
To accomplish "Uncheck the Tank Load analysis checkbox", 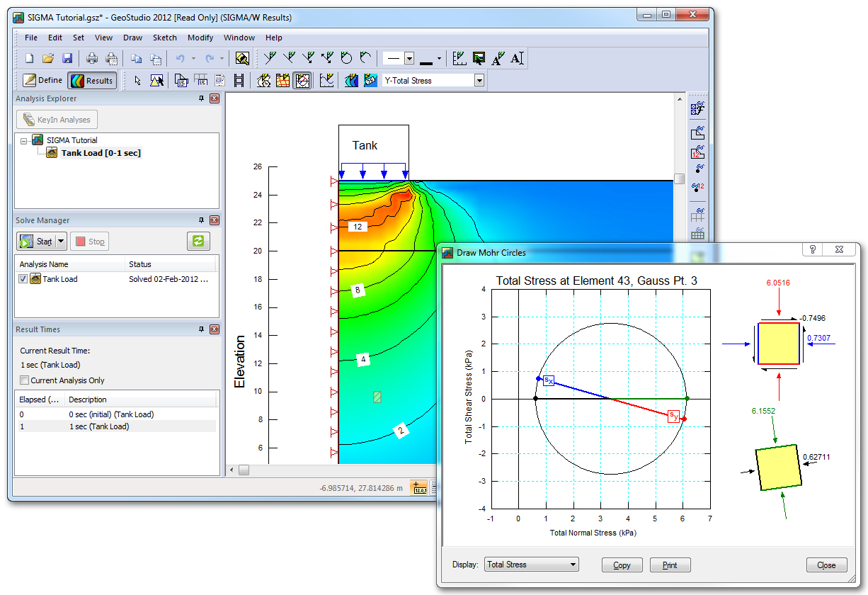I will coord(23,279).
